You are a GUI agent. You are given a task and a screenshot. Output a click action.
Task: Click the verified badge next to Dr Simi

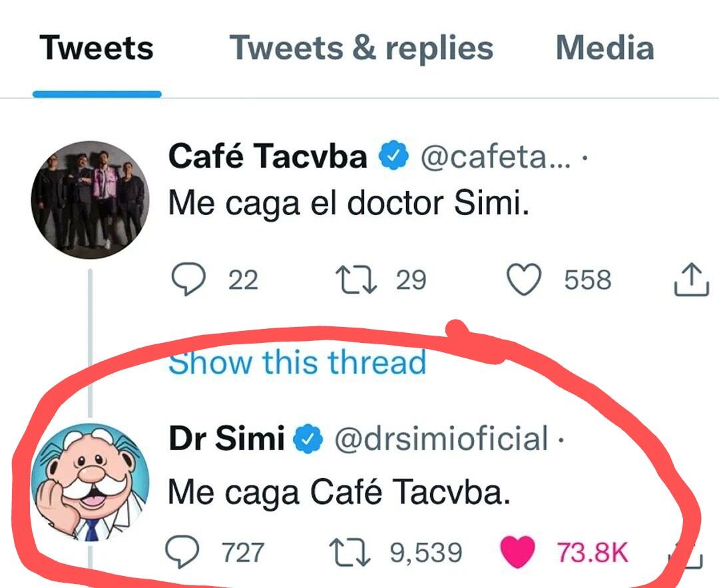pos(308,438)
